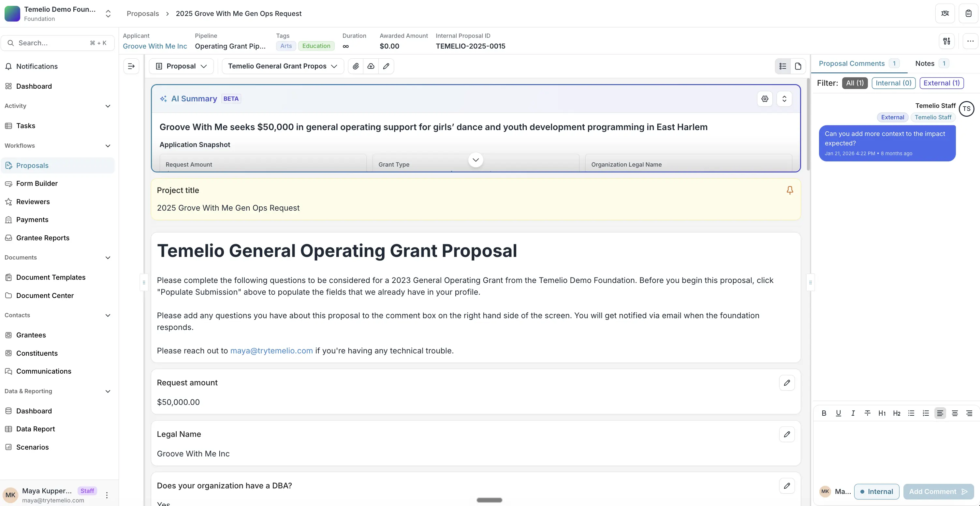Viewport: 980px width, 506px height.
Task: Edit the DBA question answer
Action: click(x=787, y=485)
